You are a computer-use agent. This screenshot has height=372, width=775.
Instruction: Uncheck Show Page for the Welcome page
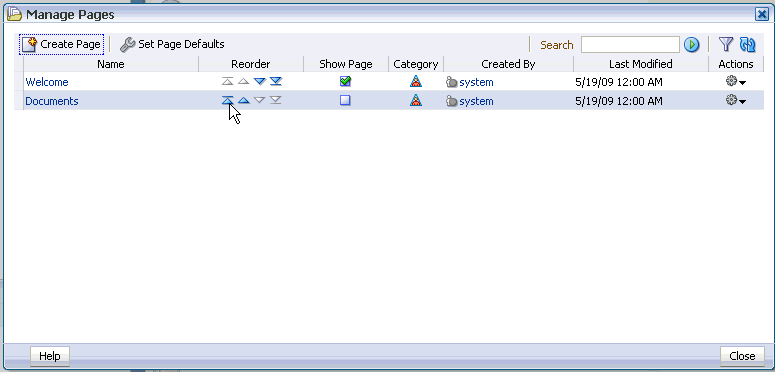[x=345, y=82]
